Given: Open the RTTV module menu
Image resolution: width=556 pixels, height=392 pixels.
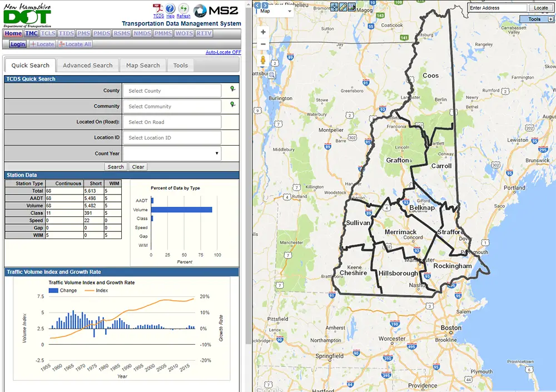Looking at the screenshot, I should (204, 33).
